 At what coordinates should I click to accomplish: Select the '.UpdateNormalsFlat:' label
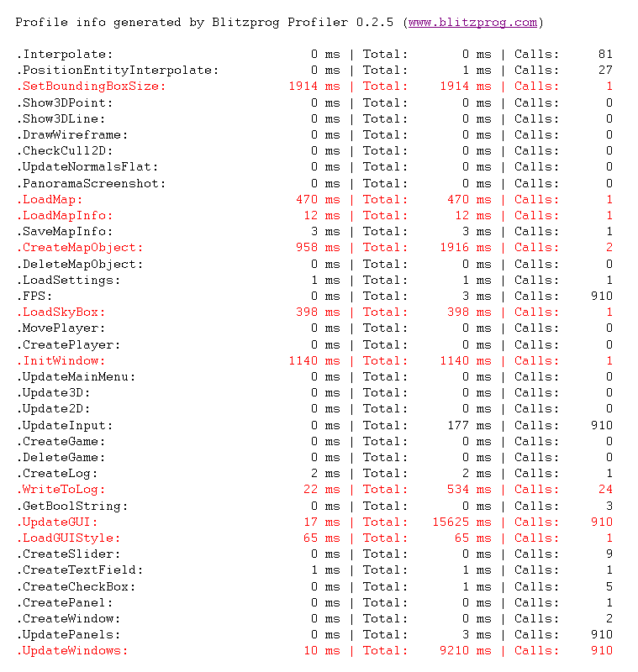87,166
